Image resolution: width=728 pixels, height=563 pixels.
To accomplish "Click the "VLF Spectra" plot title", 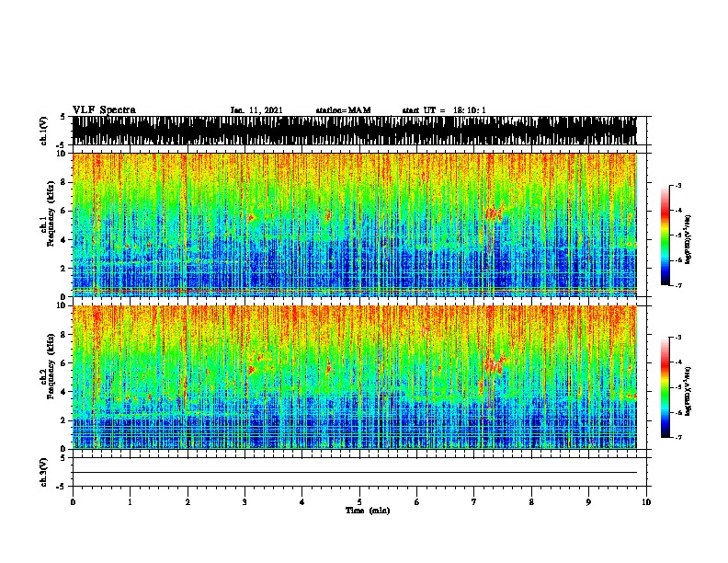I will [x=104, y=110].
